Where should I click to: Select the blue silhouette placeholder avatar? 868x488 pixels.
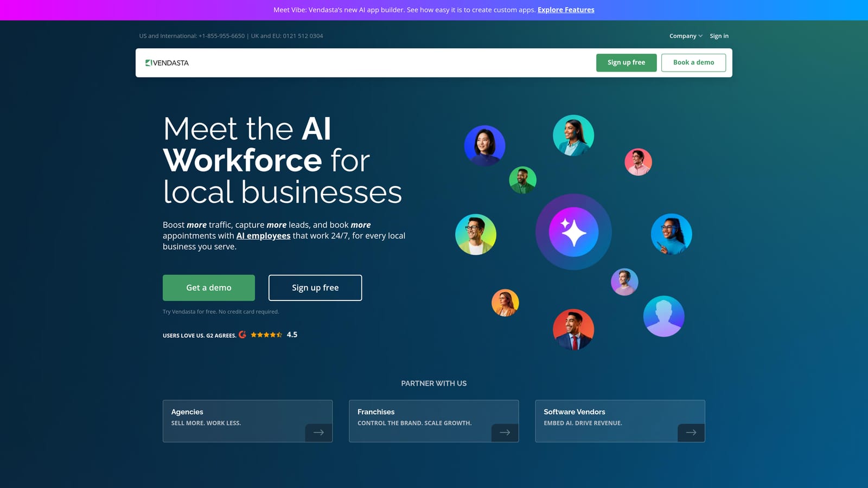click(x=663, y=316)
